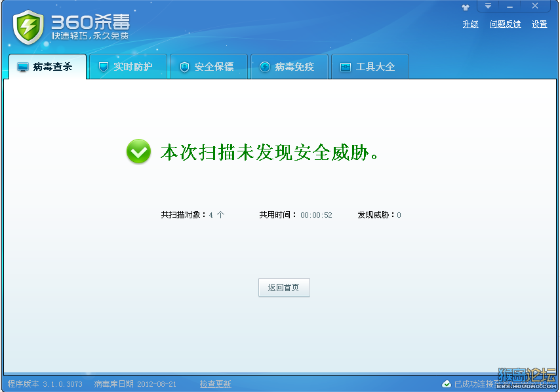This screenshot has height=392, width=560.
Task: Open the 设置 settings link
Action: [x=539, y=24]
